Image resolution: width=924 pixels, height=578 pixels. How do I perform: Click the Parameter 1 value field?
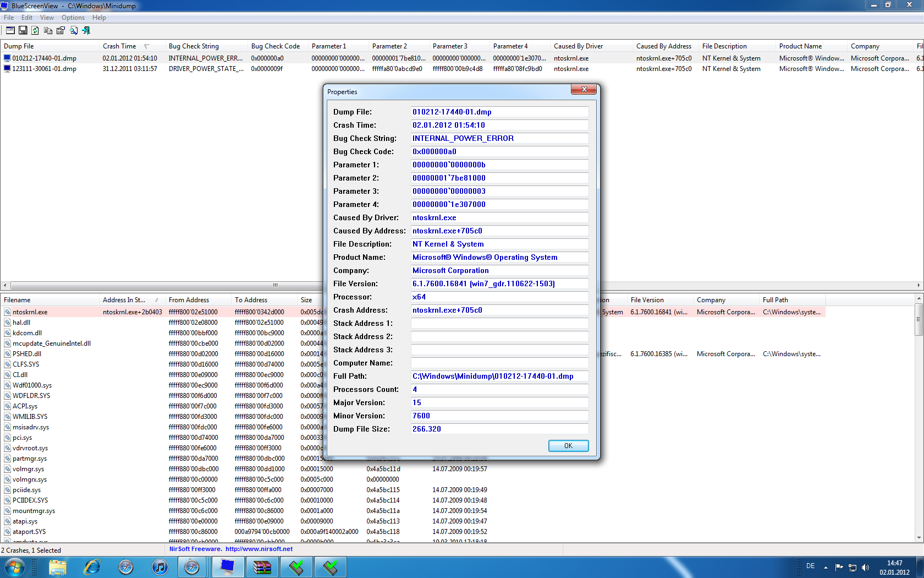499,165
